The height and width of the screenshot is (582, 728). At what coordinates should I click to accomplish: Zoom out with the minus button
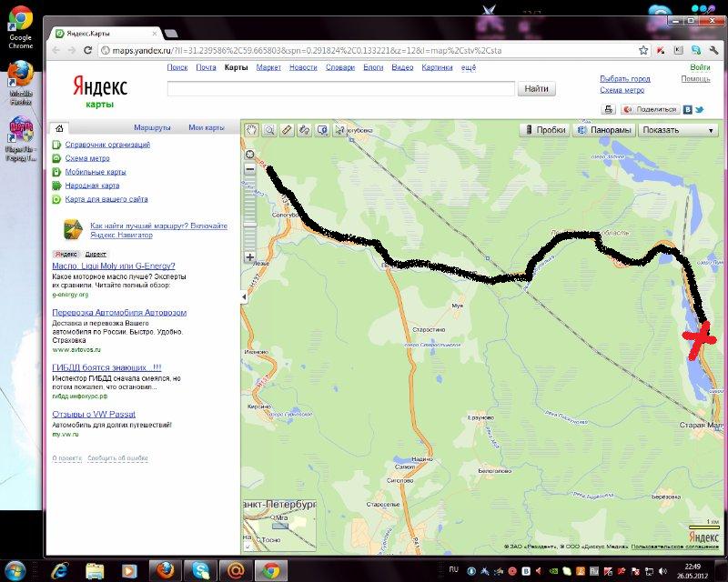click(249, 169)
